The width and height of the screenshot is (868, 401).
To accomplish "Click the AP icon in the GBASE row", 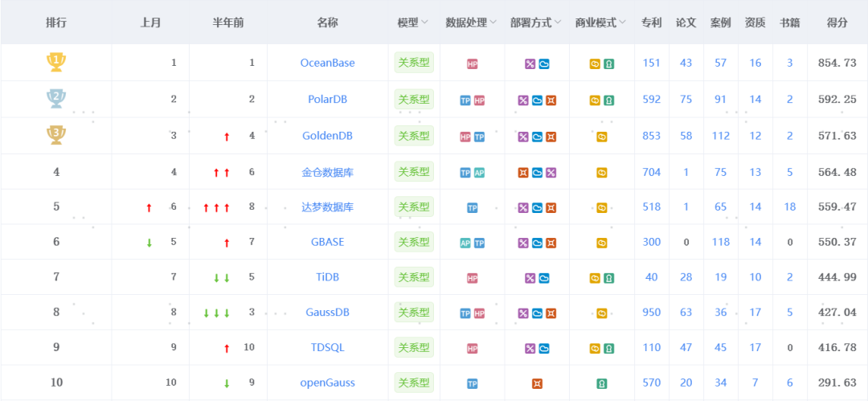I will (465, 243).
